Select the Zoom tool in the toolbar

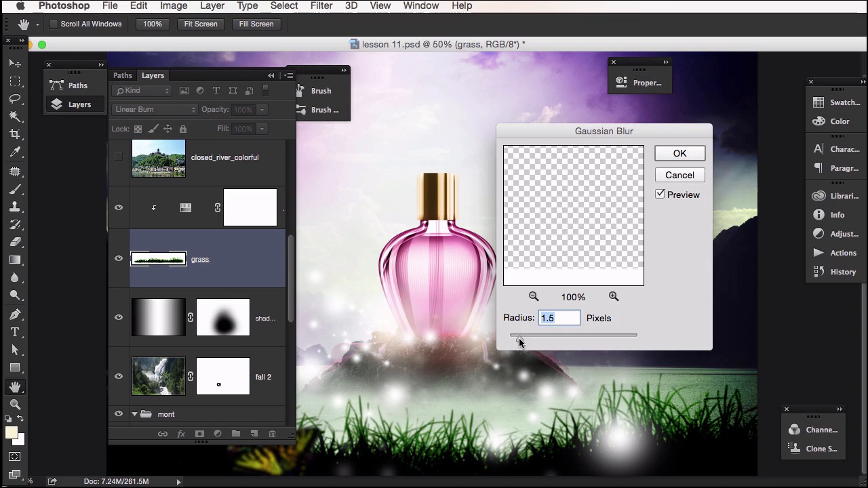point(15,405)
